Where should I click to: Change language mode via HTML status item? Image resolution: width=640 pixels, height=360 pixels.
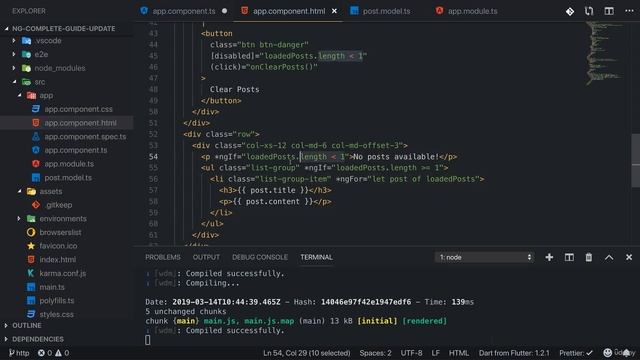pyautogui.click(x=459, y=353)
